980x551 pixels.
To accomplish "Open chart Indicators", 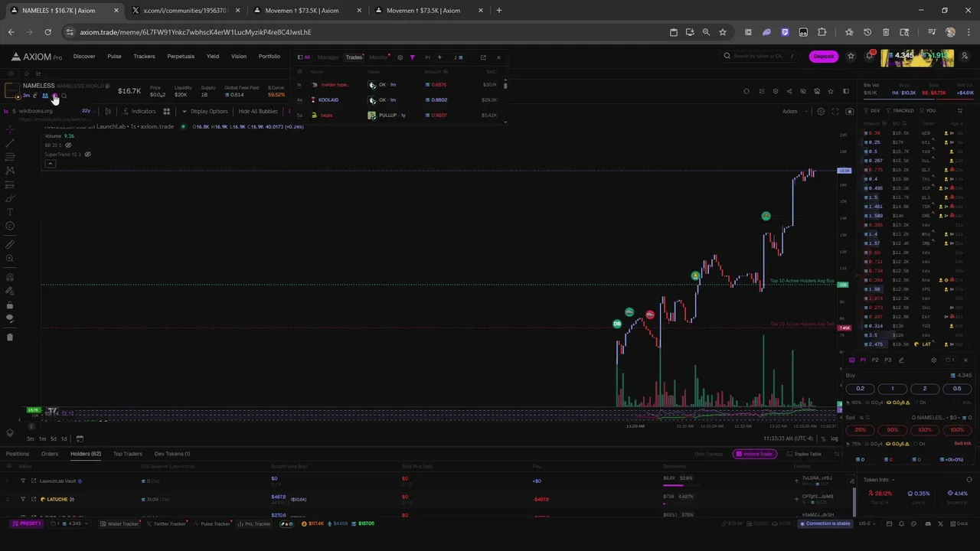I will pos(139,112).
